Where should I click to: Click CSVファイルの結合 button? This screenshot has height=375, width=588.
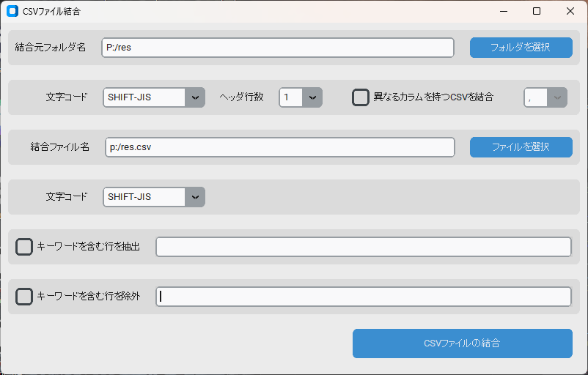463,344
